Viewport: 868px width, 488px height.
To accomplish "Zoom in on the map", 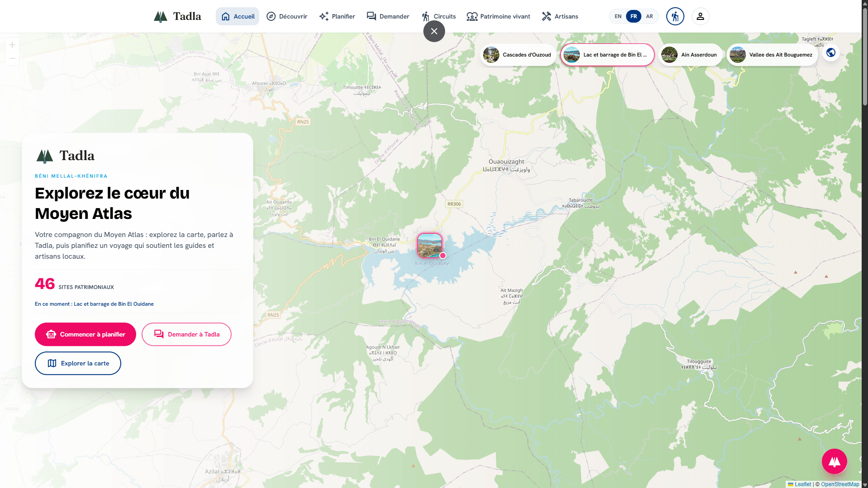I will click(12, 45).
